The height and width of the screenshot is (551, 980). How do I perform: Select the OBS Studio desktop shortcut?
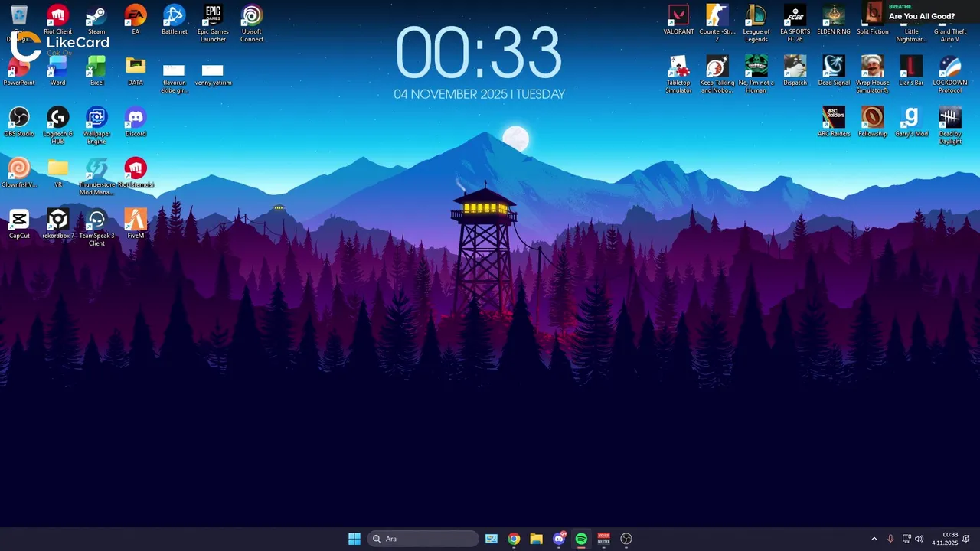pos(19,122)
